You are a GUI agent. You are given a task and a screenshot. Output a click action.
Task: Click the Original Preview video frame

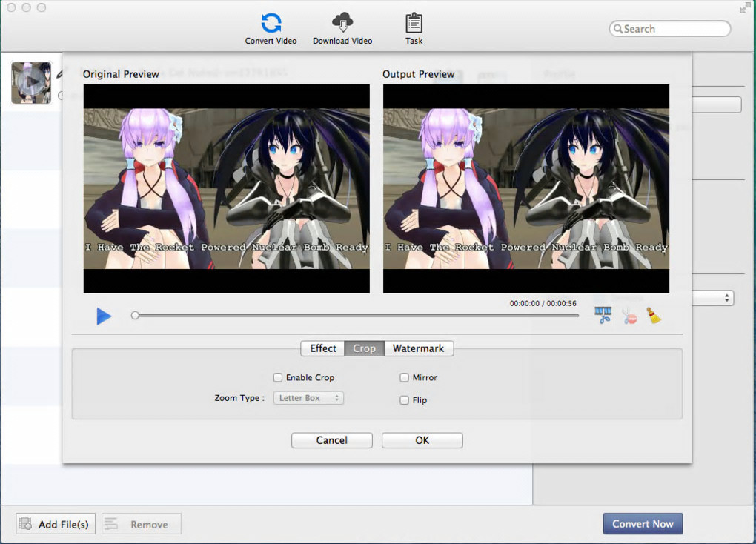(x=227, y=188)
